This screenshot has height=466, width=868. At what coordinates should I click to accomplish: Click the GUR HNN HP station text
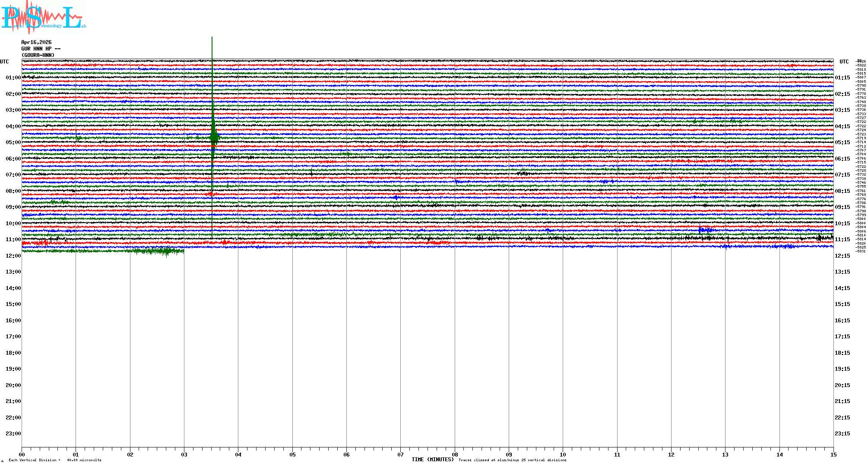[x=41, y=49]
